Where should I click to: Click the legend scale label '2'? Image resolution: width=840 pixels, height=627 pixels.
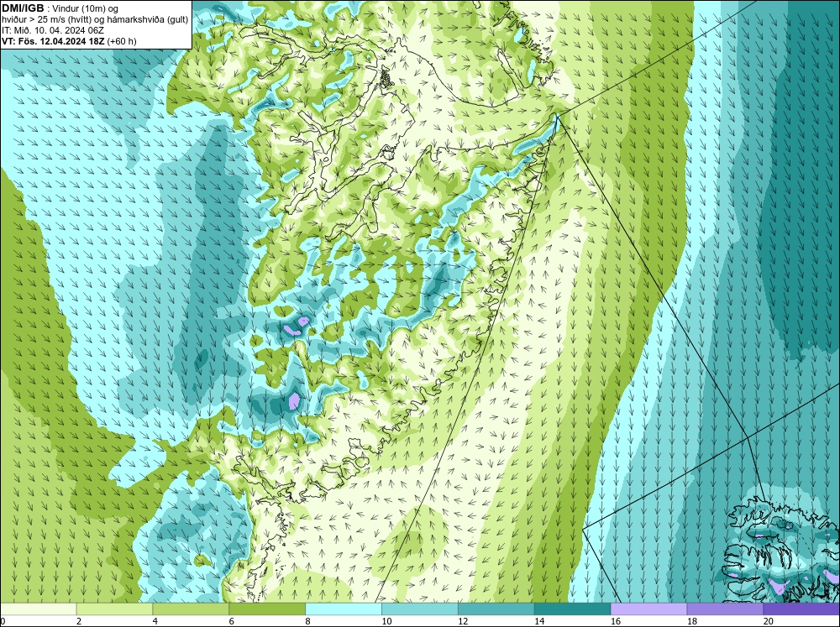pyautogui.click(x=79, y=621)
